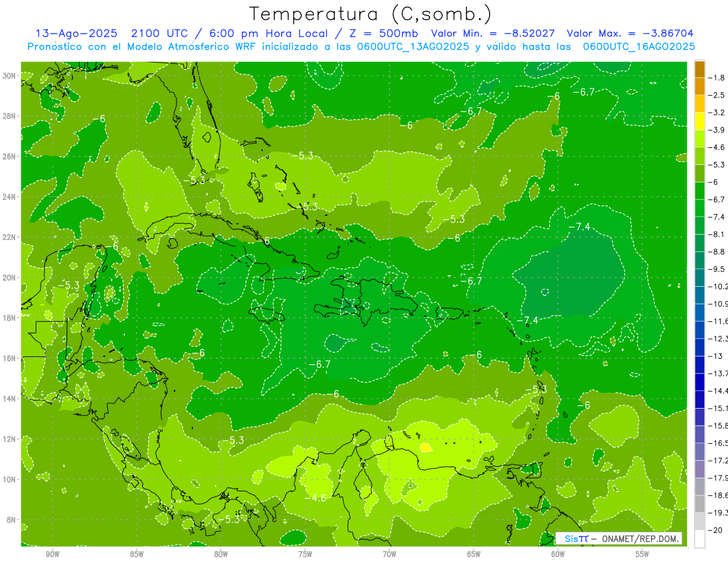Viewport: 728px width, 562px height.
Task: Click the "-3.2" legend value
Action: pos(716,113)
